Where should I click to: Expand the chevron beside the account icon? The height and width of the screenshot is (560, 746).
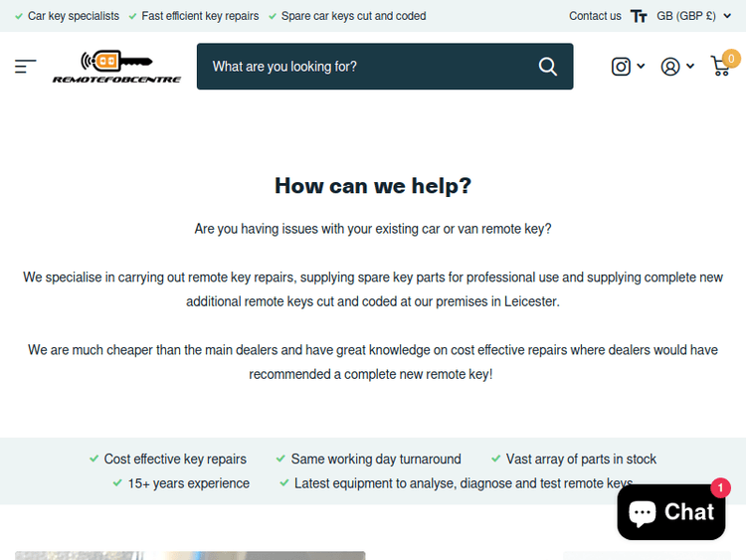click(x=690, y=67)
